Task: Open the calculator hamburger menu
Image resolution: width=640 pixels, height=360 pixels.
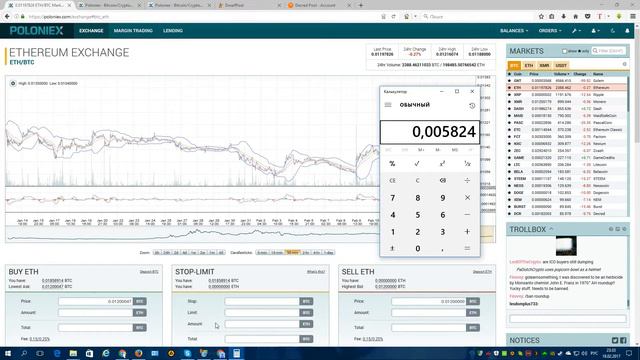Action: (388, 105)
